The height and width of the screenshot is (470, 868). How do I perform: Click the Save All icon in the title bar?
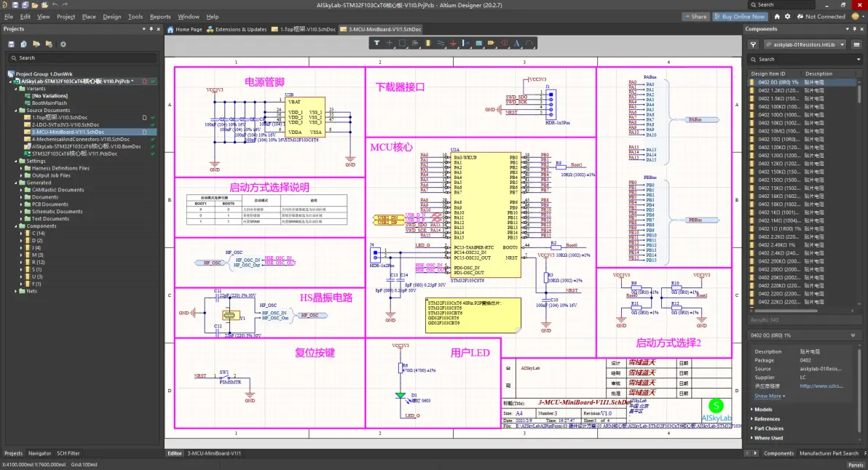coord(25,5)
